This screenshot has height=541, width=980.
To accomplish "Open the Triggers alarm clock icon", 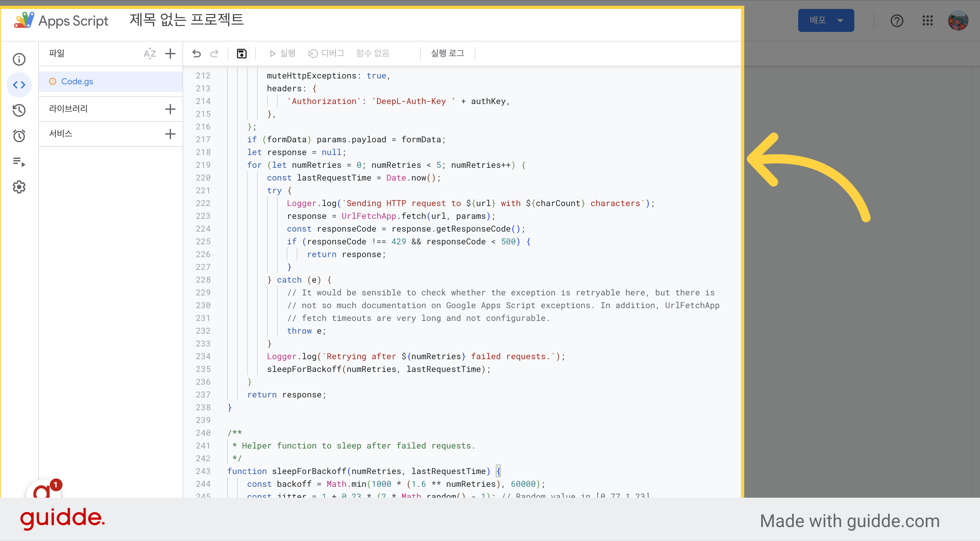I will coord(19,136).
